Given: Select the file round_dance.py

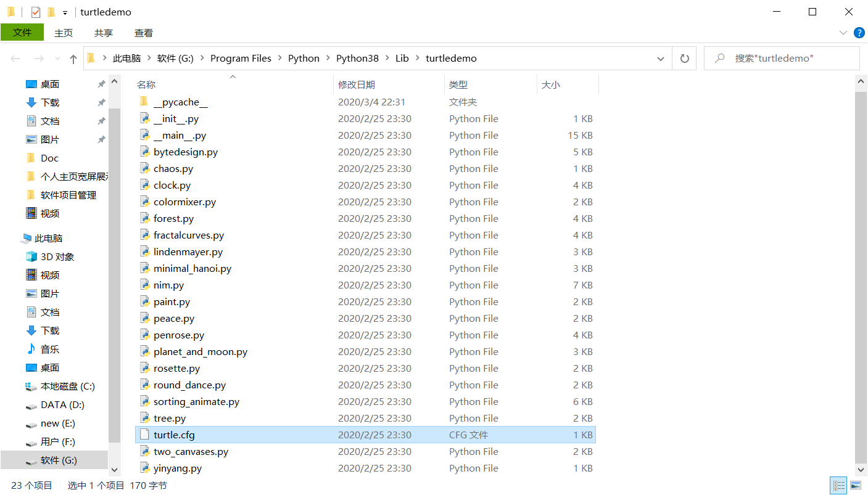Looking at the screenshot, I should coord(189,385).
